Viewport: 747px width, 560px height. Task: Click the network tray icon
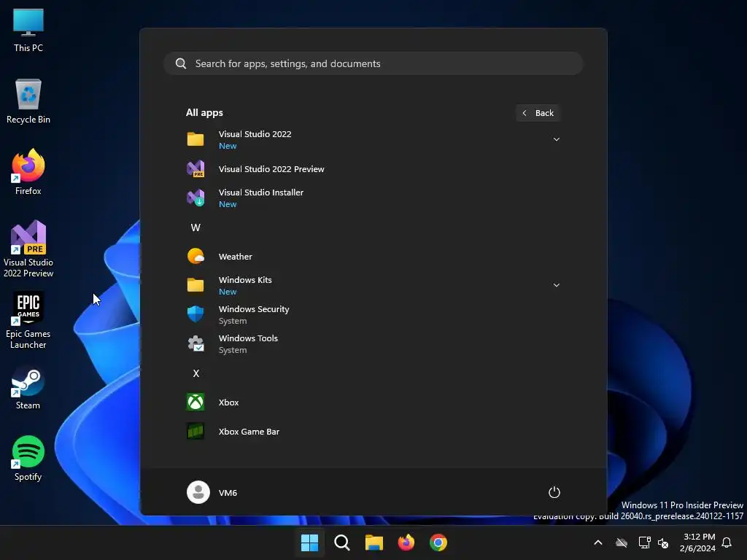pyautogui.click(x=644, y=542)
